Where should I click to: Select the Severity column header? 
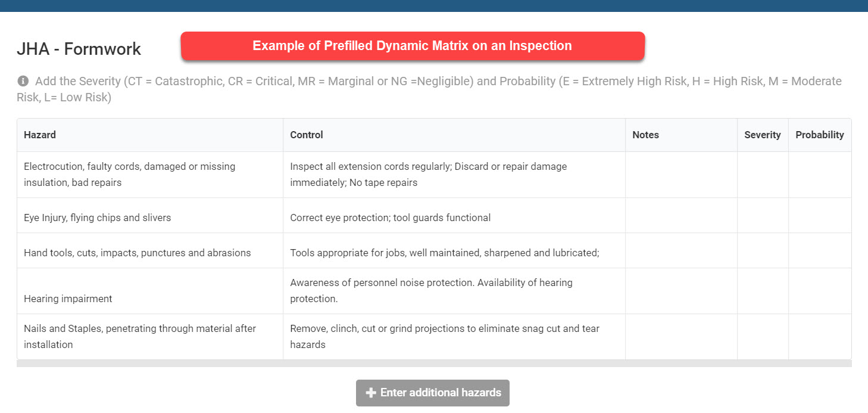(x=763, y=135)
